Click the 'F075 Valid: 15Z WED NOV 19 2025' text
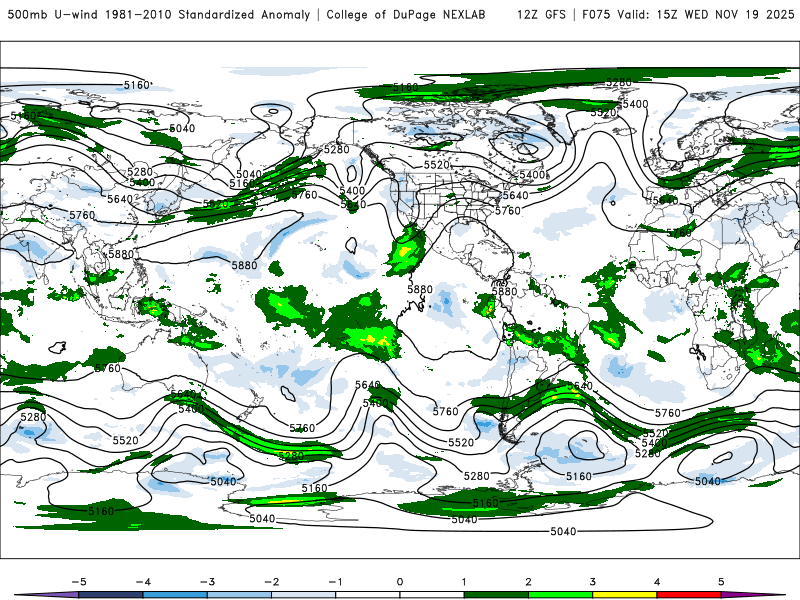The height and width of the screenshot is (600, 800). tap(688, 15)
